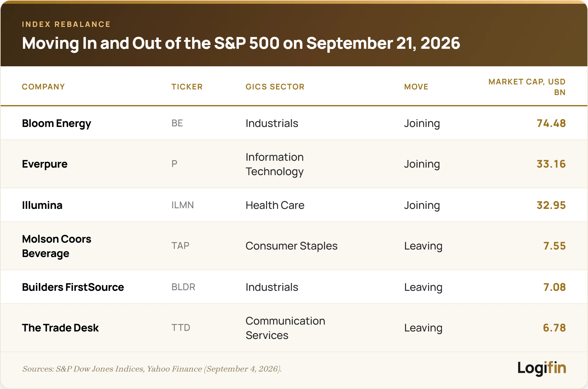The height and width of the screenshot is (389, 588).
Task: Click the Market Cap, USD BN header
Action: (x=527, y=87)
